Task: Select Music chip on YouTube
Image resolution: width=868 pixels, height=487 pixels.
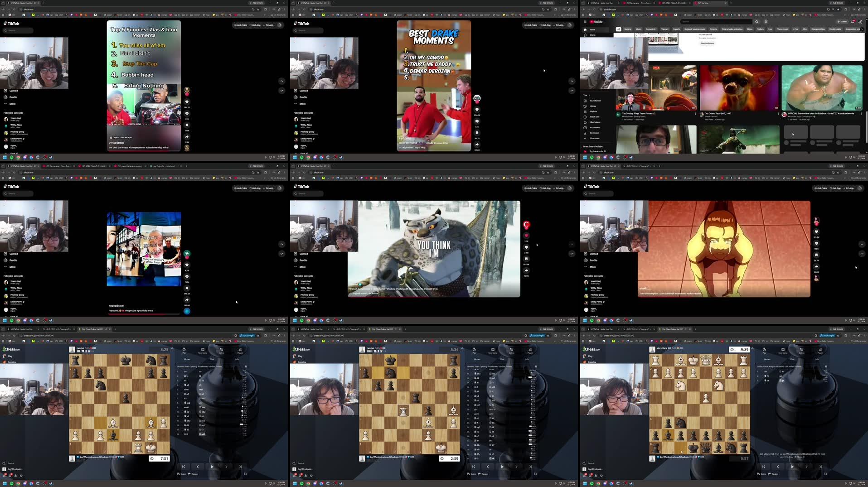Action: 638,29
